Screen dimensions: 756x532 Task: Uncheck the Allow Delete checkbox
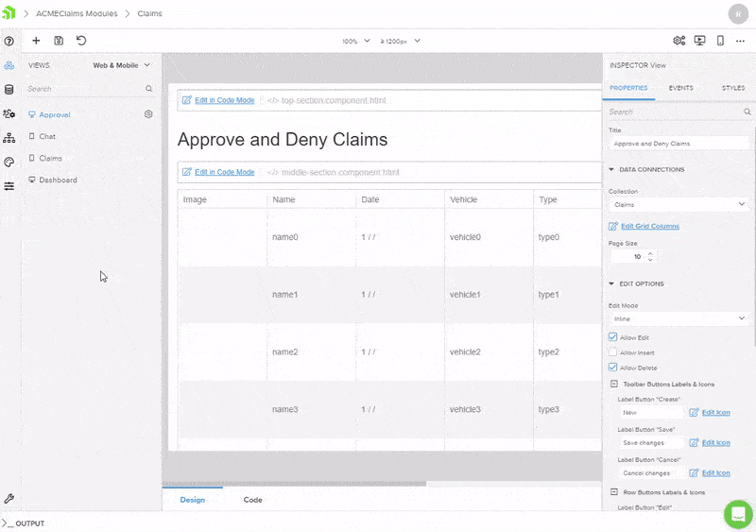pyautogui.click(x=613, y=368)
